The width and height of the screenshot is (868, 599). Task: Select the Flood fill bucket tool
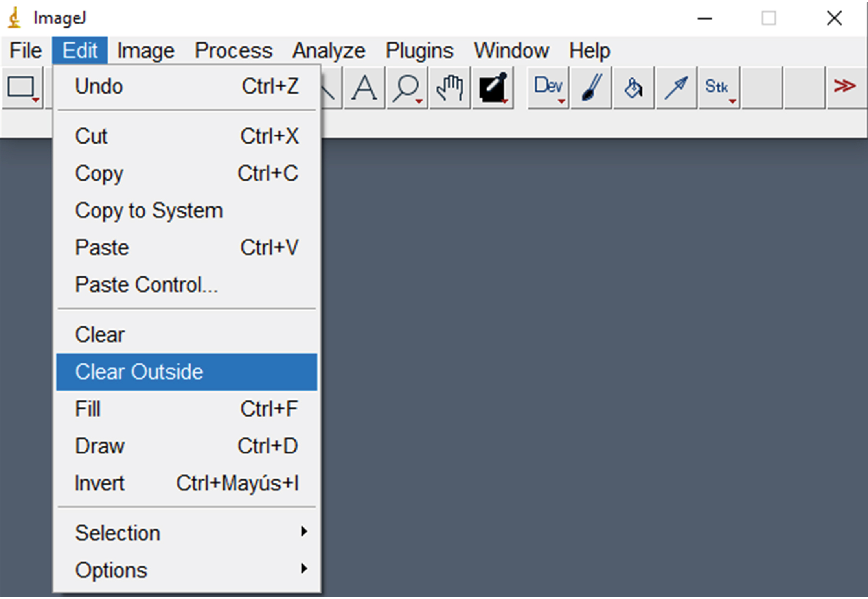point(634,87)
